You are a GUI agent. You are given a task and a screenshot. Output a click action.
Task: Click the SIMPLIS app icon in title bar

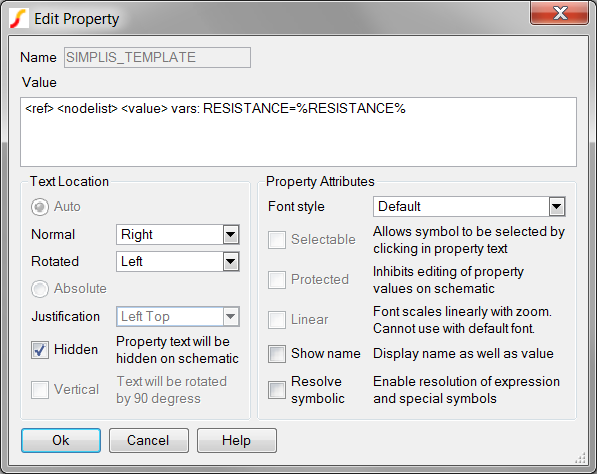(x=19, y=19)
